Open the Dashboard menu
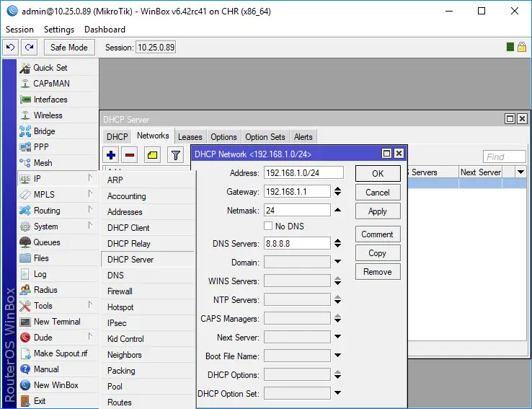 (105, 30)
